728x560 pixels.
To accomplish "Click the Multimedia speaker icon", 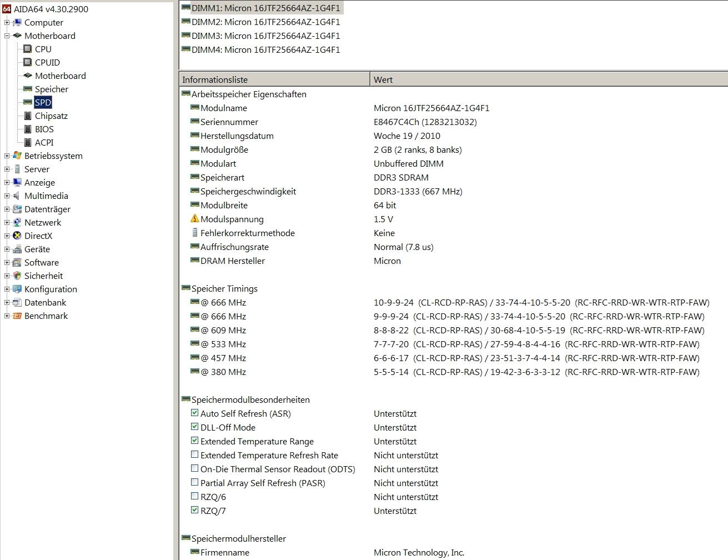I will point(17,196).
